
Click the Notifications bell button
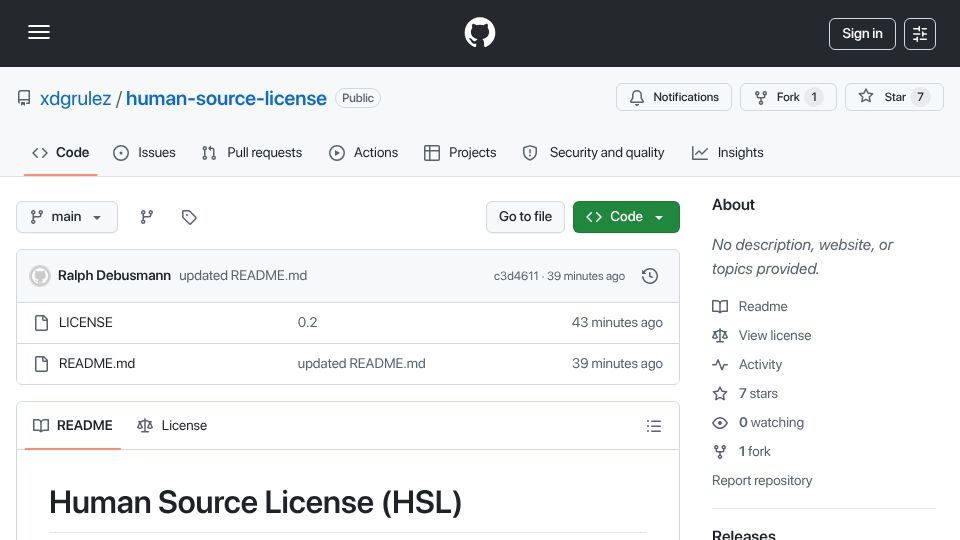point(673,97)
